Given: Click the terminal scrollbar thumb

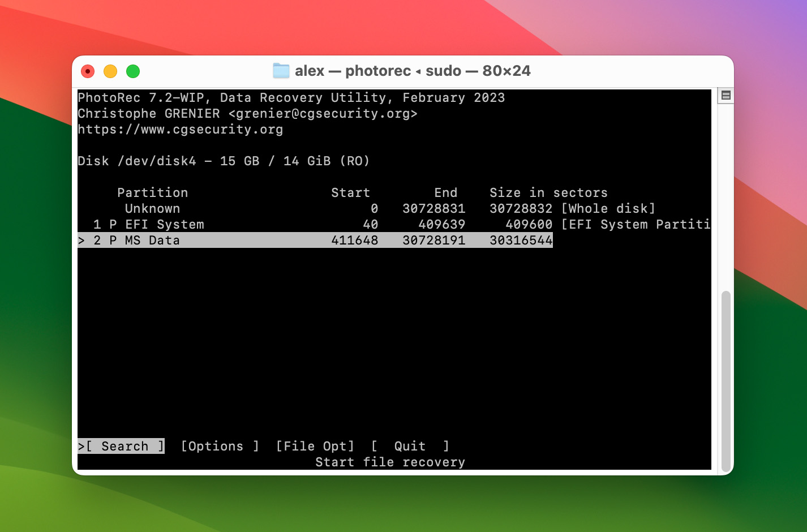Looking at the screenshot, I should pos(726,381).
